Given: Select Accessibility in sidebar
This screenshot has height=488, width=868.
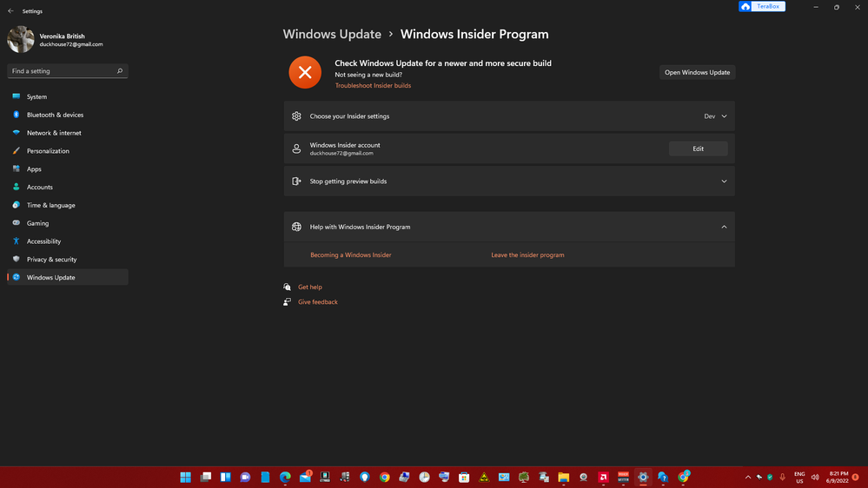Looking at the screenshot, I should tap(68, 241).
